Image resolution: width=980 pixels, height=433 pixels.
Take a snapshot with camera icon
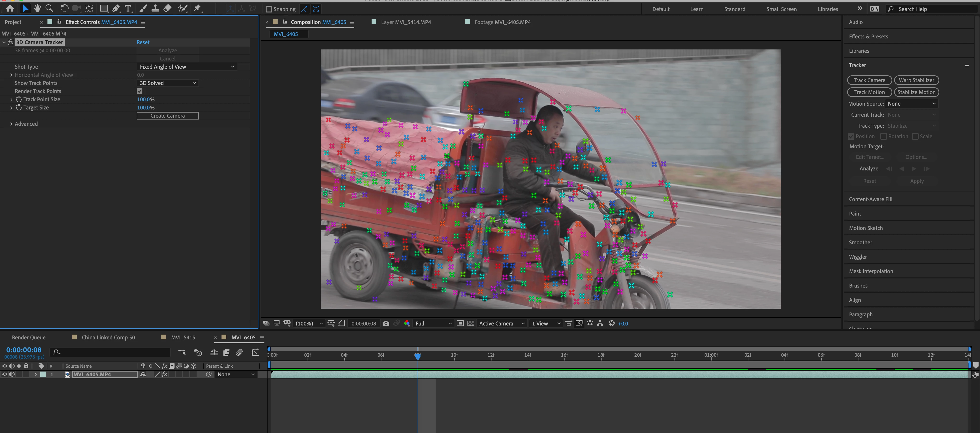click(x=386, y=323)
